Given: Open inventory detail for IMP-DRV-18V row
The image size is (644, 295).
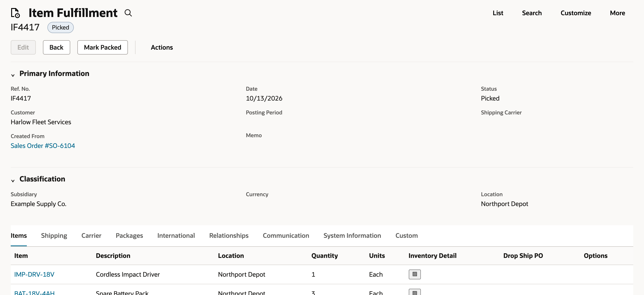Looking at the screenshot, I should tap(415, 274).
